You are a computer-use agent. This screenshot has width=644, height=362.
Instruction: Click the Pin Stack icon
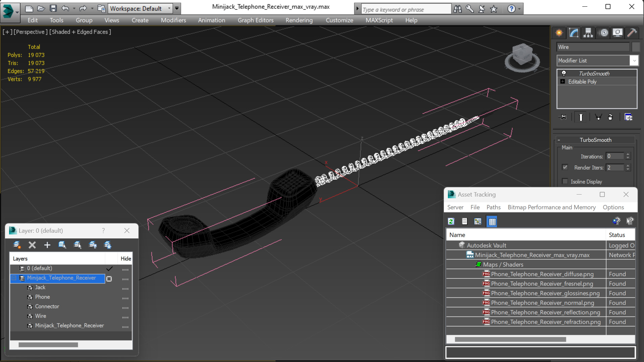pyautogui.click(x=563, y=117)
